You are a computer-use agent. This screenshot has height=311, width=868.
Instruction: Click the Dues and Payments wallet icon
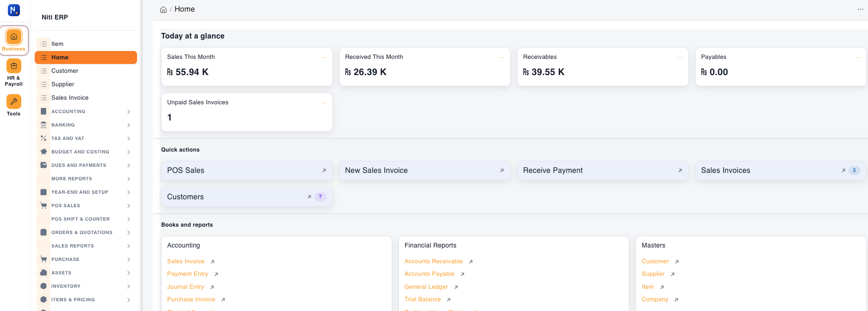(x=44, y=165)
